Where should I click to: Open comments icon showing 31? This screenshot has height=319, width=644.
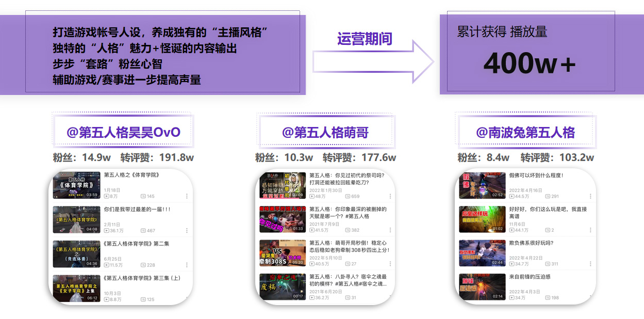click(x=348, y=298)
